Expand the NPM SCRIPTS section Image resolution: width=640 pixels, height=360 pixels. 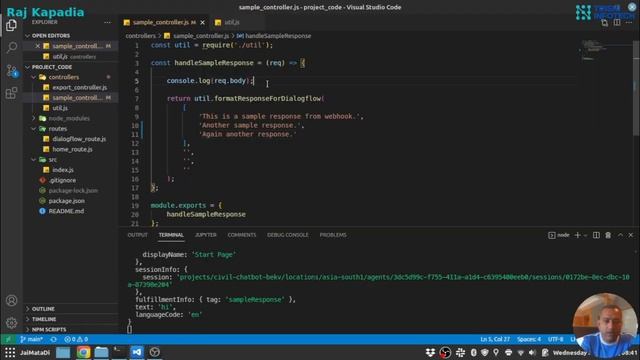tap(49, 329)
